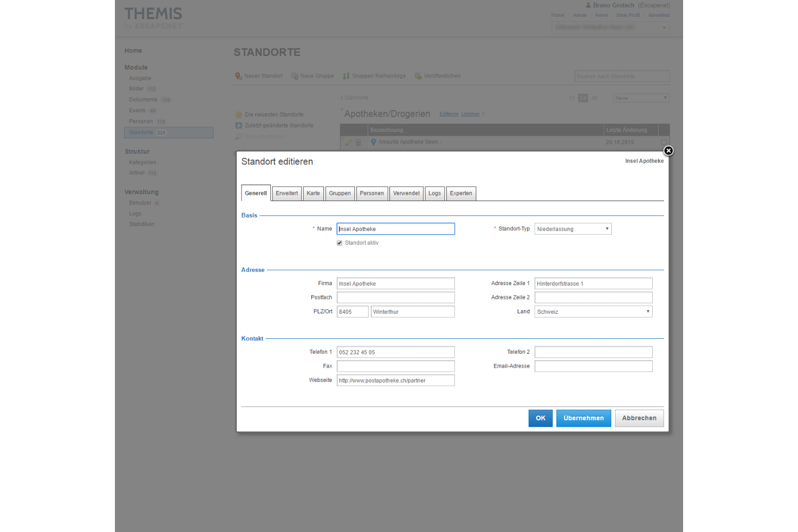Select the Experten tab
Viewport: 798px width, 532px height.
[x=461, y=194]
